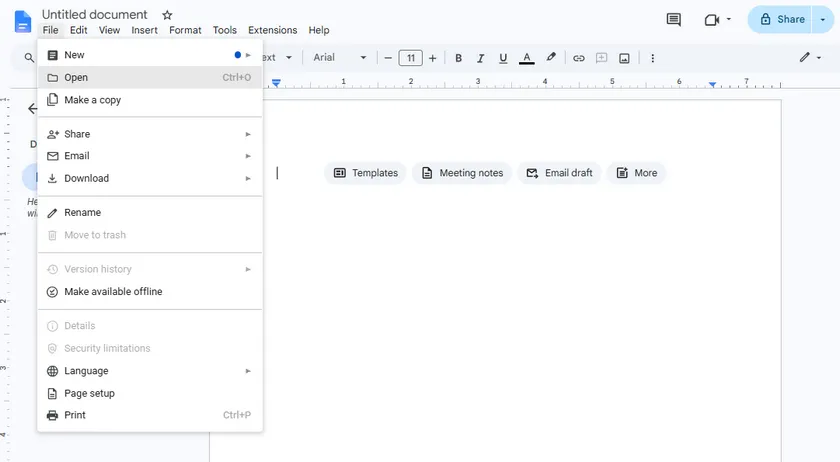Click the Share button
Image resolution: width=840 pixels, height=462 pixels.
781,19
